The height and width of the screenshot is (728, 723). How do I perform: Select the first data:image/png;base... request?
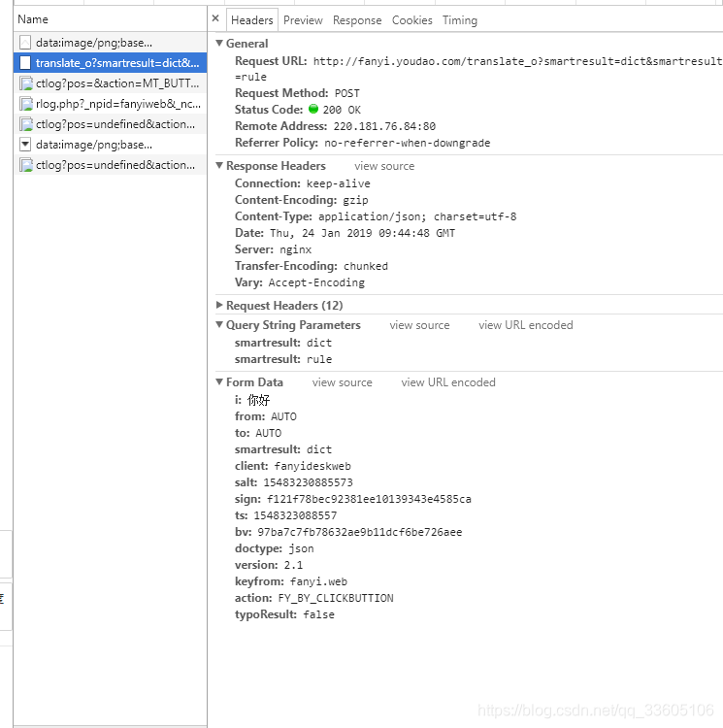(110, 43)
